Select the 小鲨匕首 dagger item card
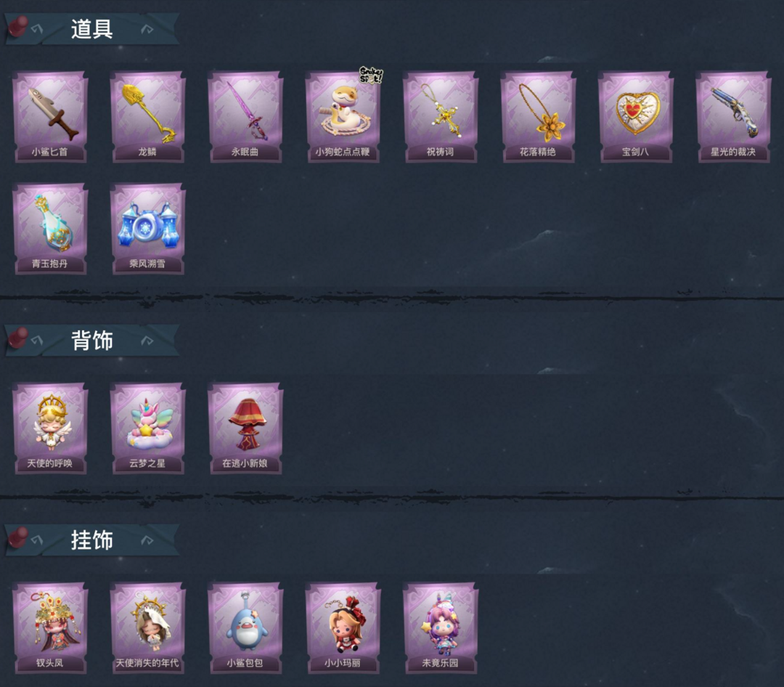 50,117
